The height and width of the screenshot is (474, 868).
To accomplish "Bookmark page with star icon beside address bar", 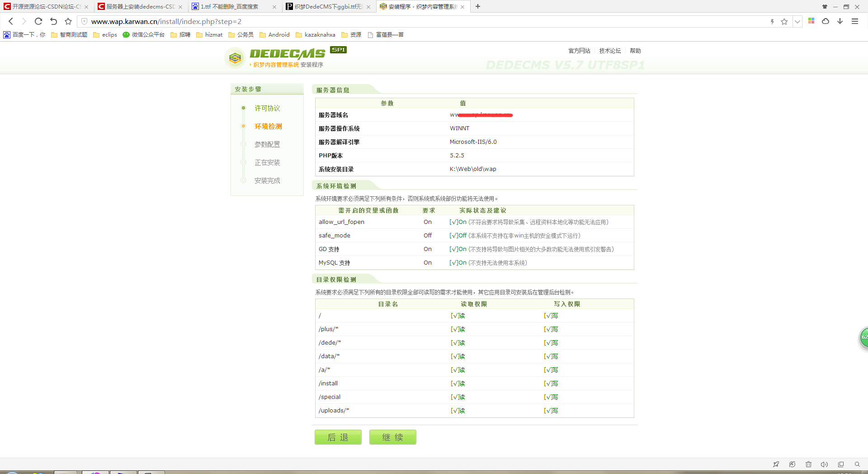I will point(68,21).
